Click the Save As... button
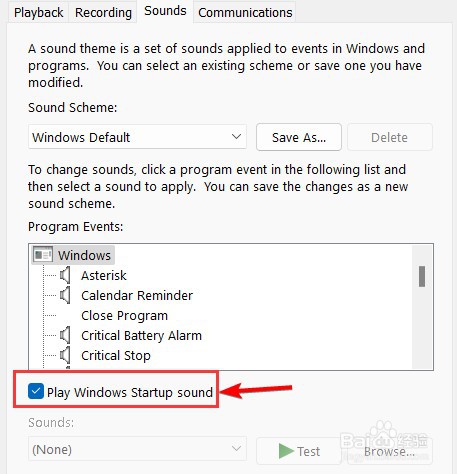The height and width of the screenshot is (474, 457). [x=299, y=137]
